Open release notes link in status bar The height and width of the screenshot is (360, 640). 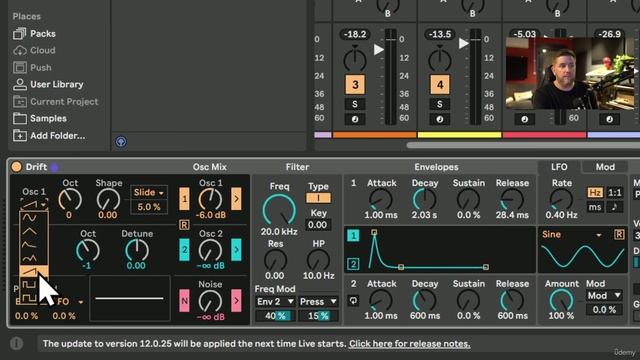[x=409, y=344]
